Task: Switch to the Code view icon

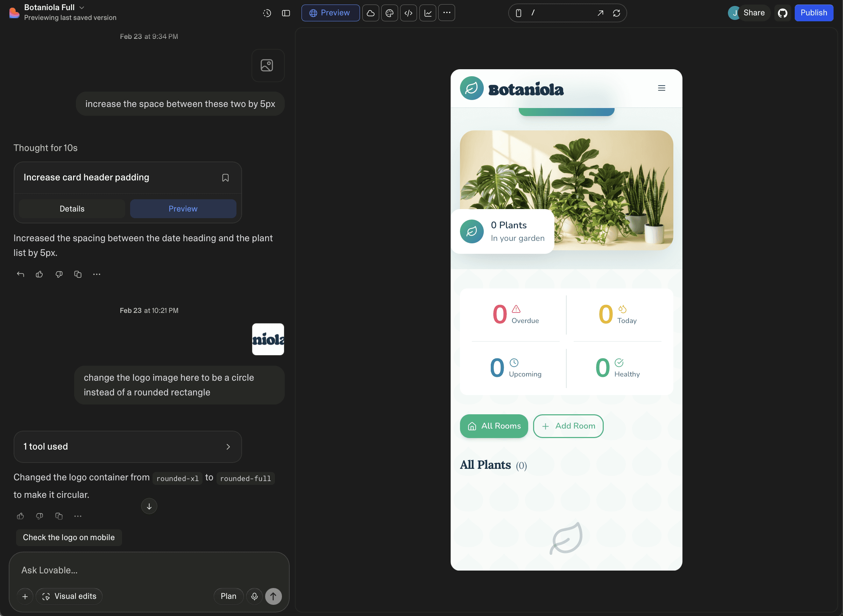Action: (409, 13)
